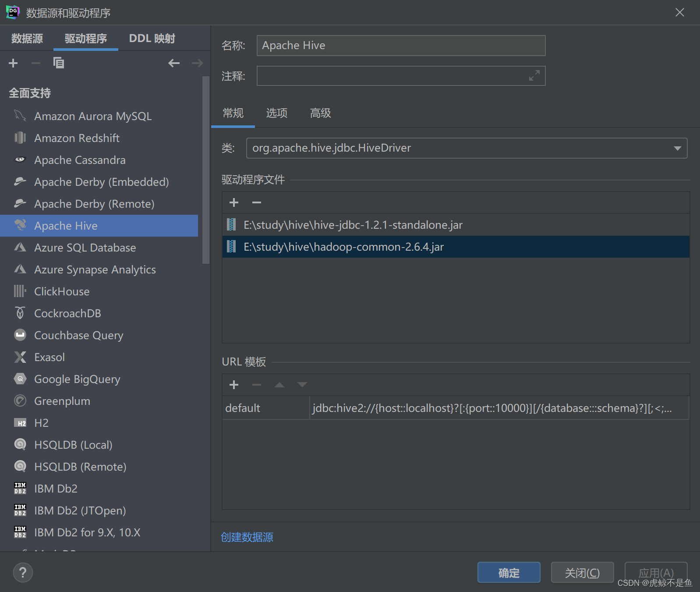Select HSQLDB (Local) driver

pos(99,445)
